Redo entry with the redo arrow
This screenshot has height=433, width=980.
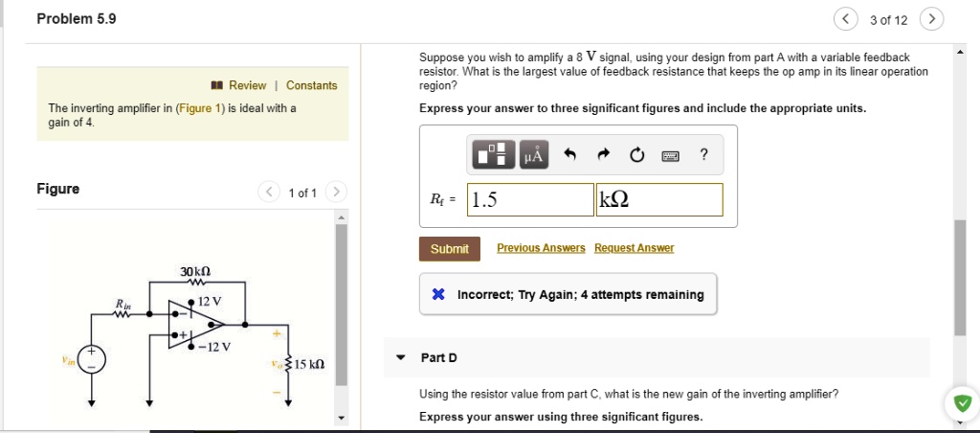click(x=603, y=154)
